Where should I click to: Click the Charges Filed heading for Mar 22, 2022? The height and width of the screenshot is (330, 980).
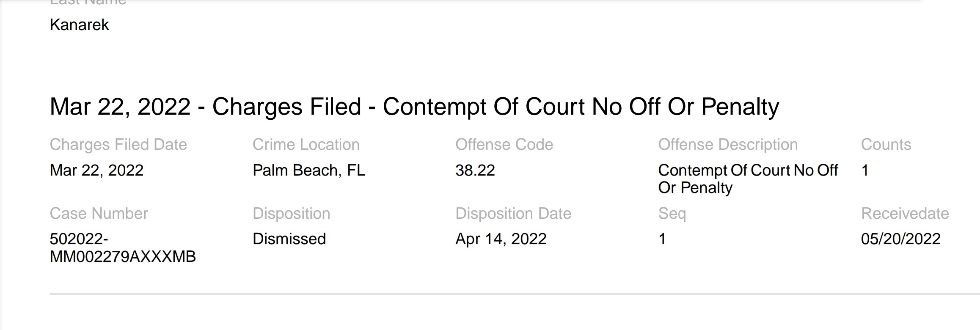click(x=414, y=107)
